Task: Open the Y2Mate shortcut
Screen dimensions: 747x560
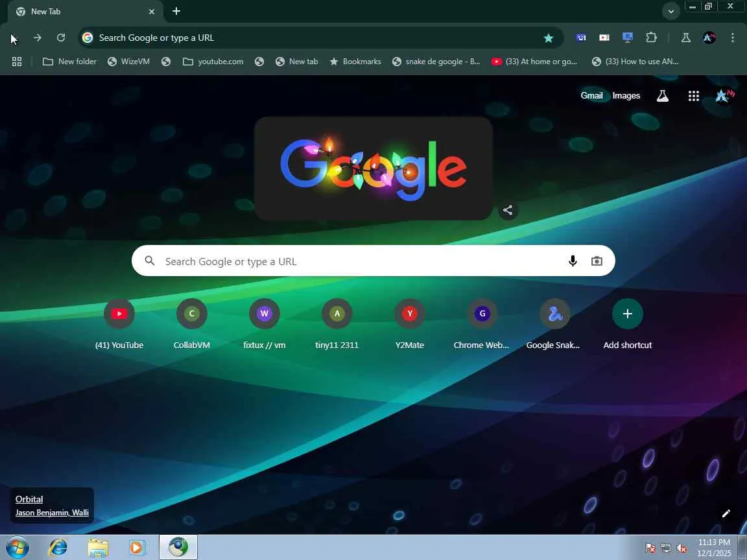Action: pyautogui.click(x=410, y=324)
